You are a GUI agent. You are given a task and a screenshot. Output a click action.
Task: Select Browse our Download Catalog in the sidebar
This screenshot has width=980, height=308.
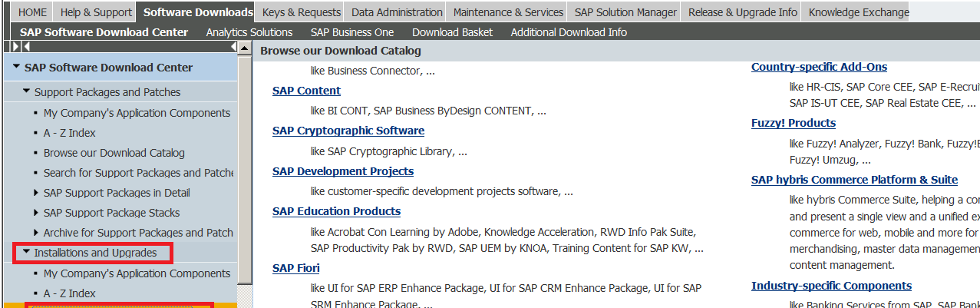[114, 153]
